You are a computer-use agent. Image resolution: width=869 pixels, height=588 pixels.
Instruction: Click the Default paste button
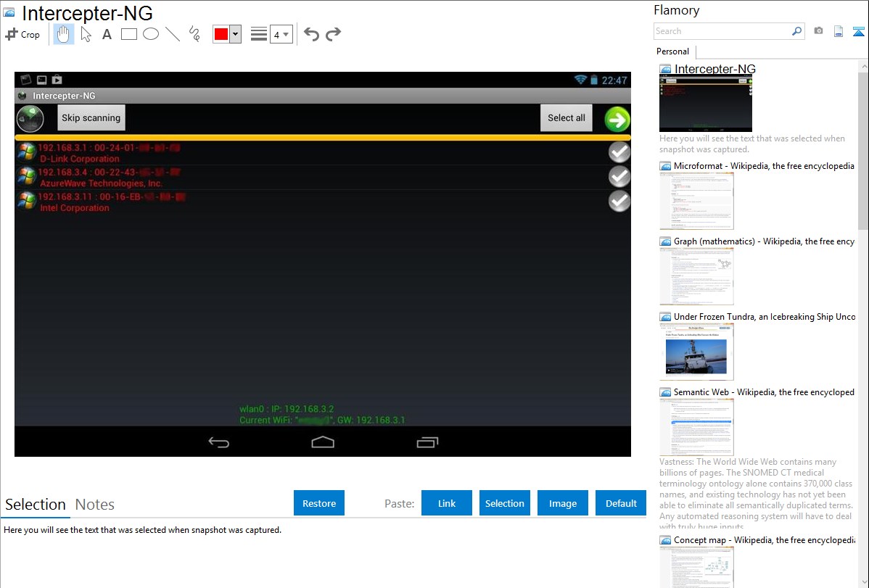tap(621, 503)
